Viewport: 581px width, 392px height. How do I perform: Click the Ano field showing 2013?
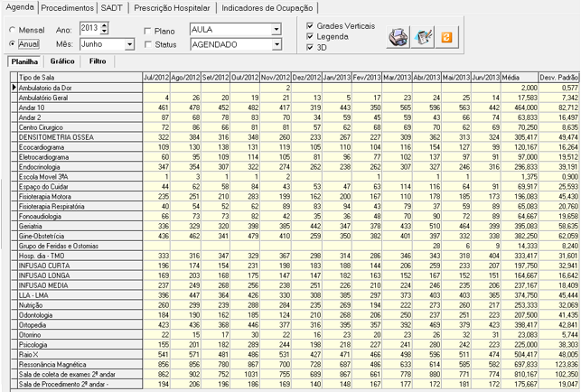point(90,29)
